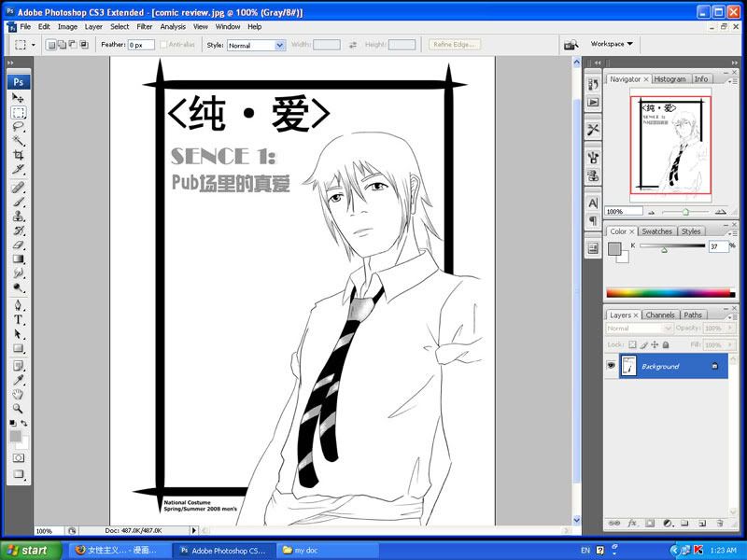Click the Delete layer trash icon
This screenshot has height=560, width=747.
718,524
